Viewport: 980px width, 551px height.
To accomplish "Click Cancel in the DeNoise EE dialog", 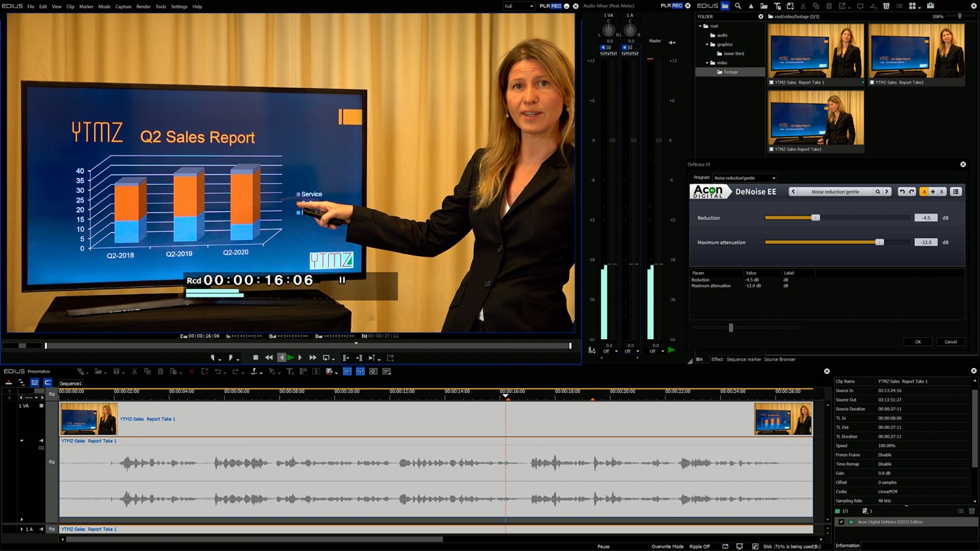I will tap(951, 341).
